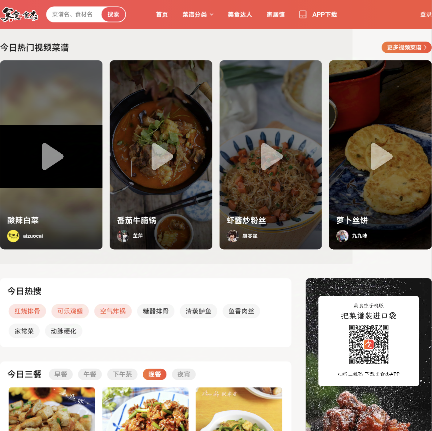Click the 搜索 search button
This screenshot has height=431, width=432.
click(x=113, y=14)
